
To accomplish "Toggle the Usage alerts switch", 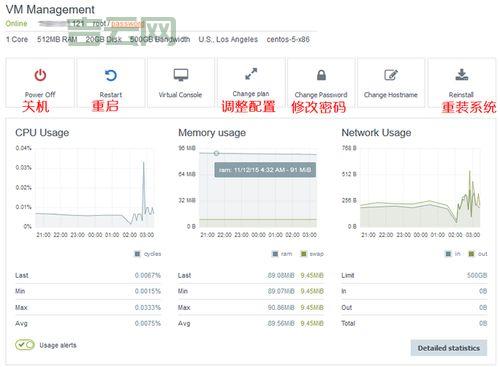I will point(25,345).
